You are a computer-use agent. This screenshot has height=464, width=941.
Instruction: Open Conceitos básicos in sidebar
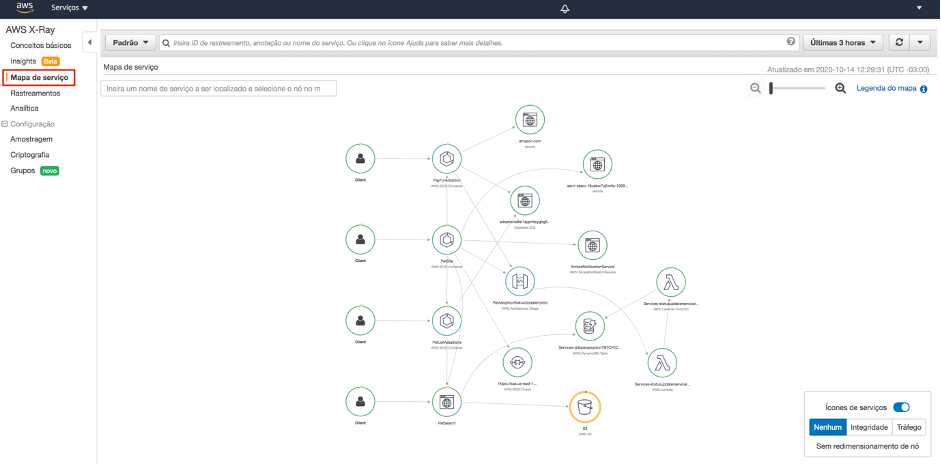(x=41, y=46)
